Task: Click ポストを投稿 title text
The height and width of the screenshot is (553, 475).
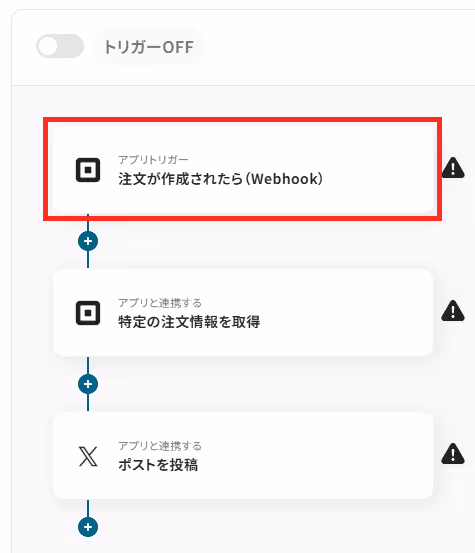Action: point(158,464)
